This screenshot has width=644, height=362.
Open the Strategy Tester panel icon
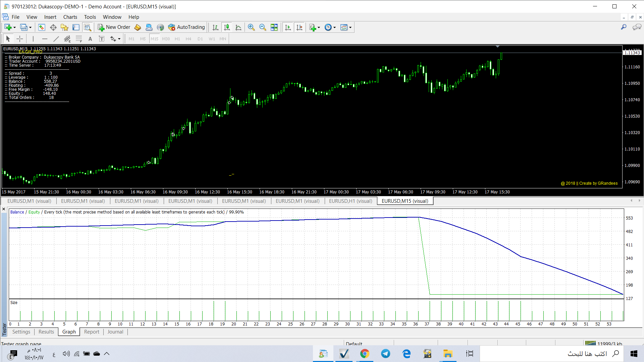(87, 27)
